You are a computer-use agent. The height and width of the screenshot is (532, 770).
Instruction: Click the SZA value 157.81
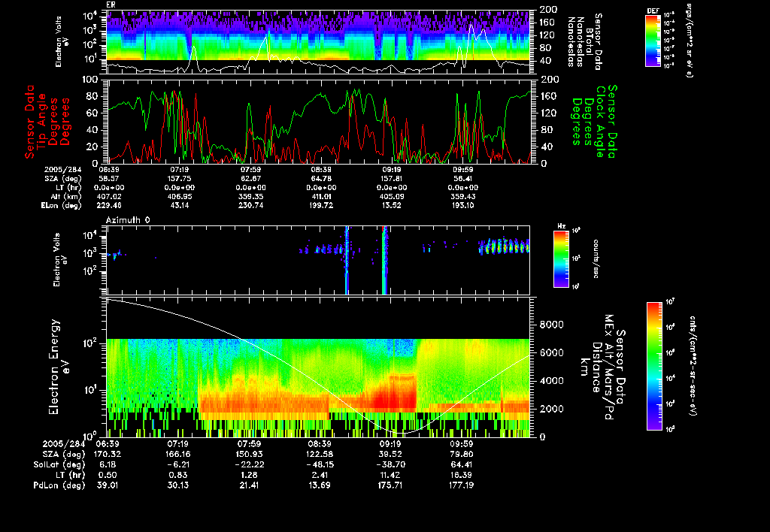tap(391, 179)
